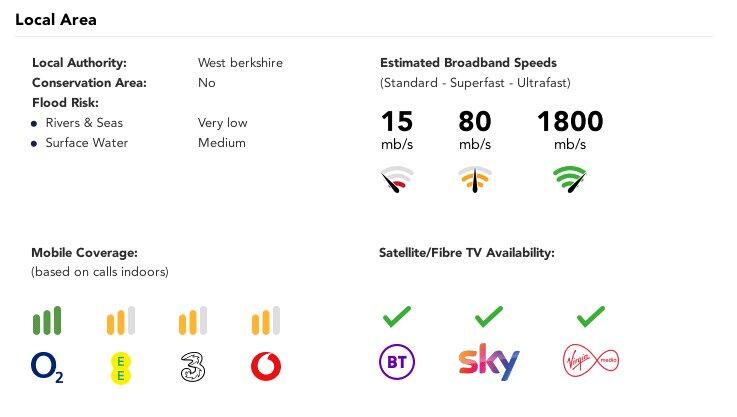Click the O2 network logo

point(47,367)
